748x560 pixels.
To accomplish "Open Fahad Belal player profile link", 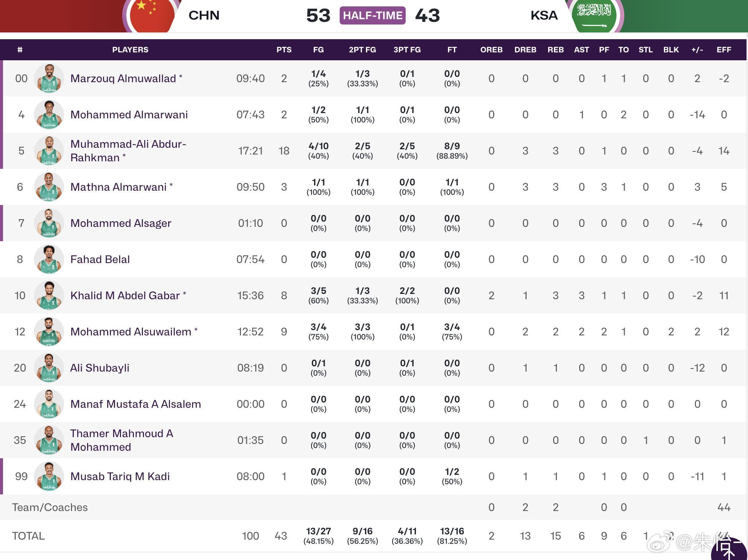I will click(100, 259).
